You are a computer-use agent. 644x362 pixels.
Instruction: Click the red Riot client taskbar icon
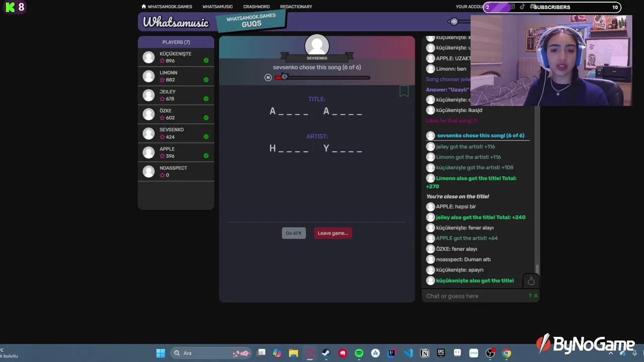click(x=343, y=353)
